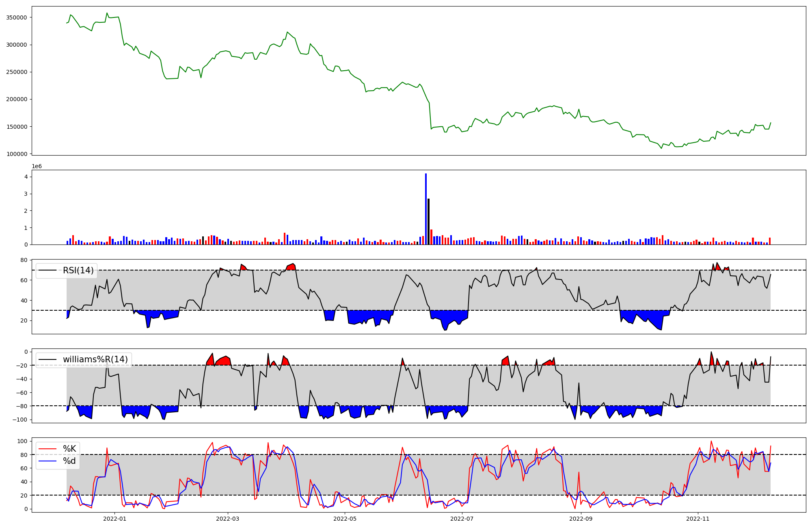
Task: Click the 100000 price axis tick label
Action: click(x=17, y=154)
